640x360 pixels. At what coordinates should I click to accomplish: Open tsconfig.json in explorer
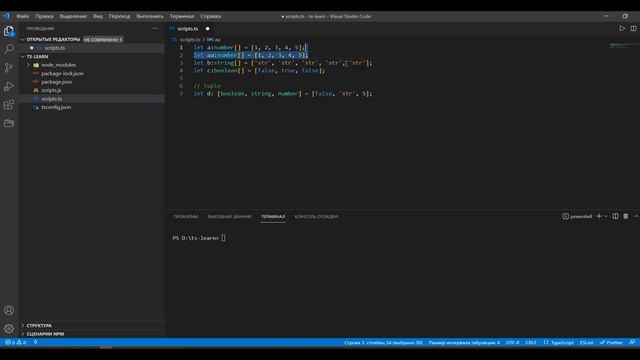click(x=56, y=107)
